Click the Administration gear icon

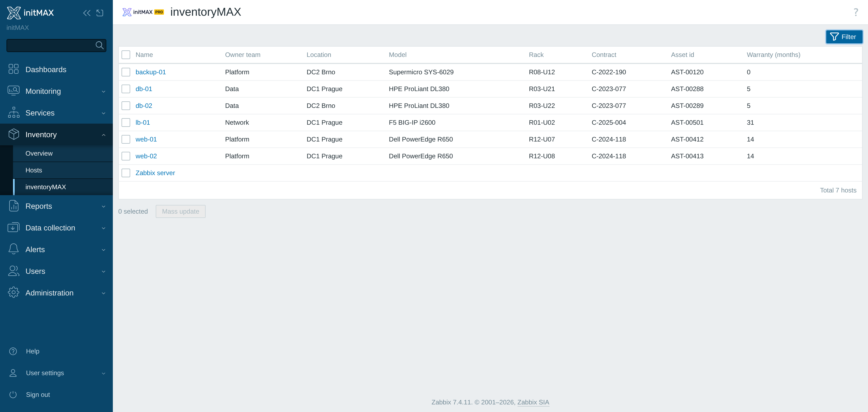[x=14, y=292]
